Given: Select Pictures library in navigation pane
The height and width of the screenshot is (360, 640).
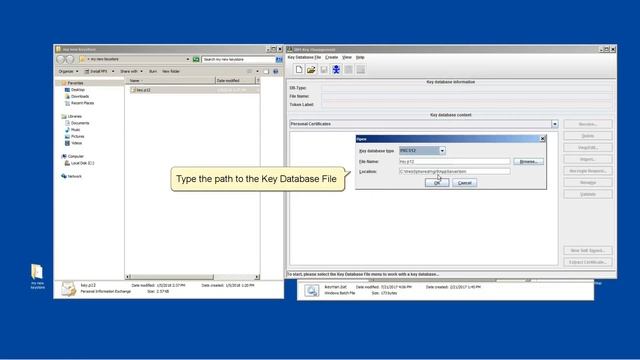Looking at the screenshot, I should pos(77,137).
